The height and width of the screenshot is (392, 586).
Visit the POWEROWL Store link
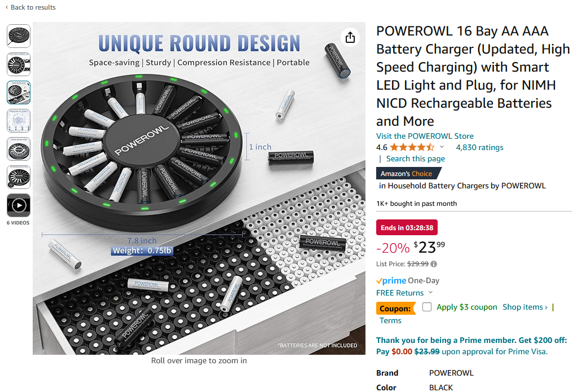pos(425,136)
